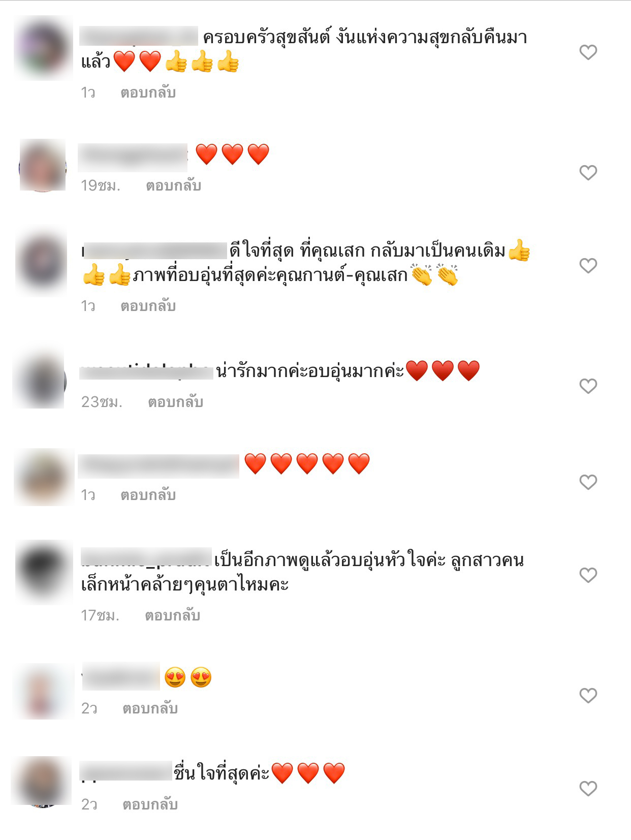This screenshot has height=840, width=631.
Task: Open profile photo of the ชื่นใจที่สุดค่ะ commenter
Action: [x=42, y=782]
